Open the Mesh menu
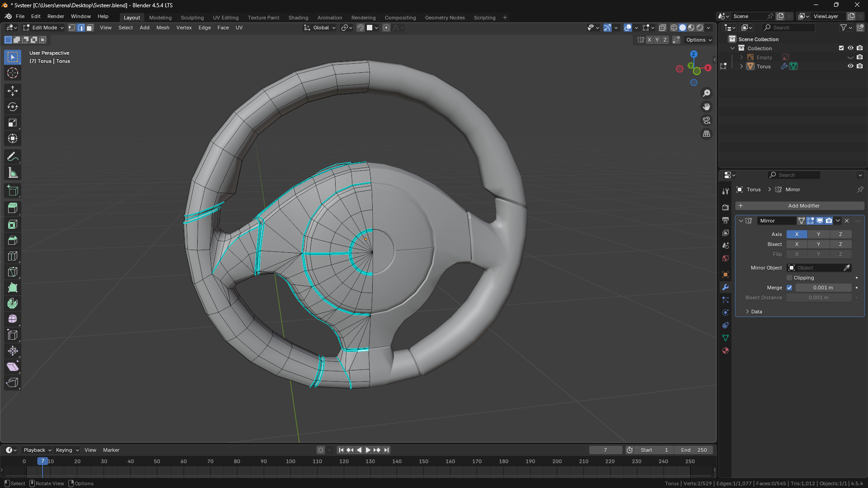868x488 pixels. (x=163, y=28)
